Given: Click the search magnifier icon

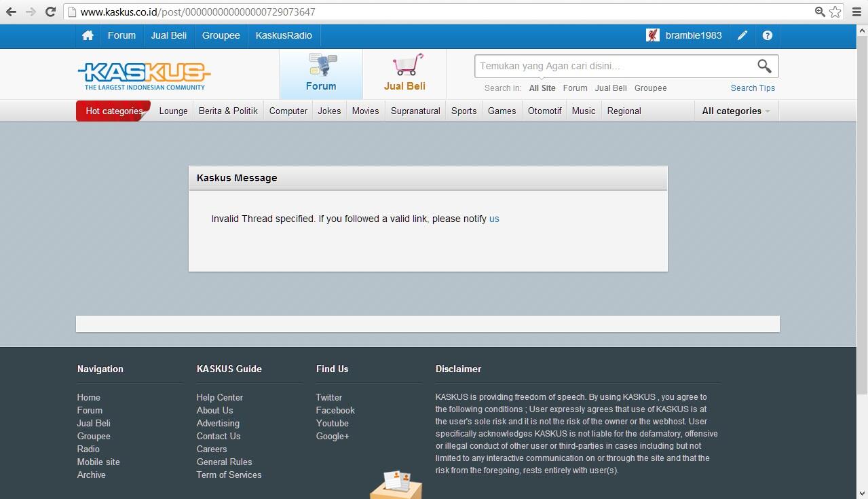Looking at the screenshot, I should point(764,66).
